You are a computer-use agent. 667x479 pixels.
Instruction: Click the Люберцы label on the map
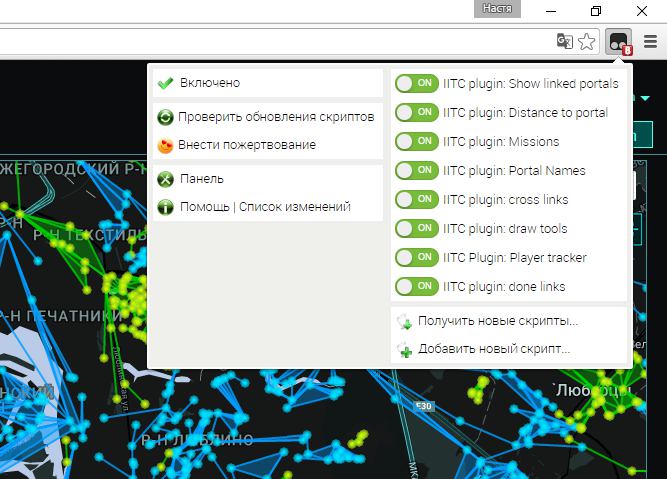point(593,390)
